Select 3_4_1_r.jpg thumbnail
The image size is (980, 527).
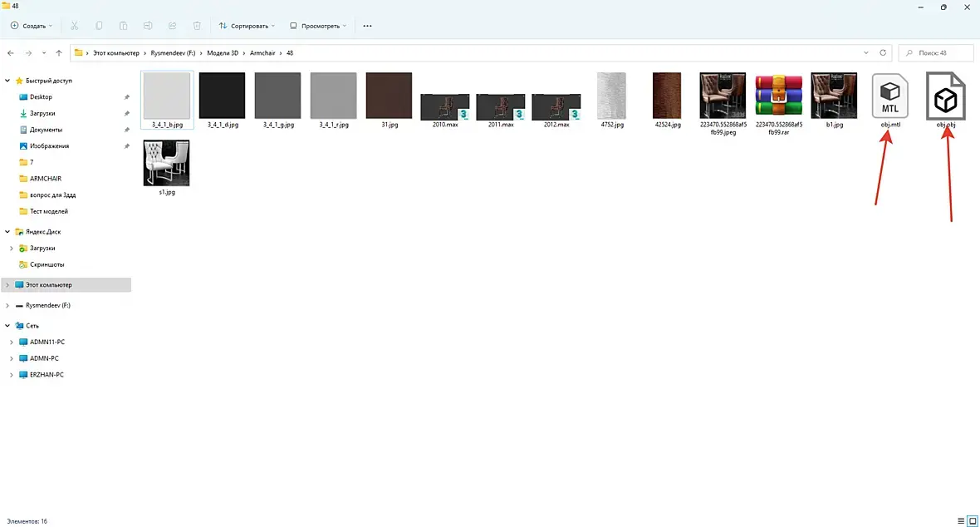(x=334, y=96)
